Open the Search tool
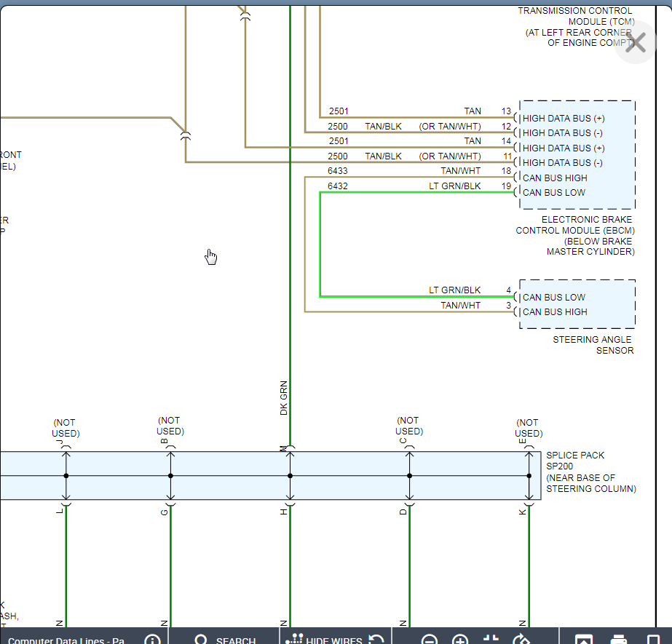This screenshot has height=644, width=672. click(225, 640)
